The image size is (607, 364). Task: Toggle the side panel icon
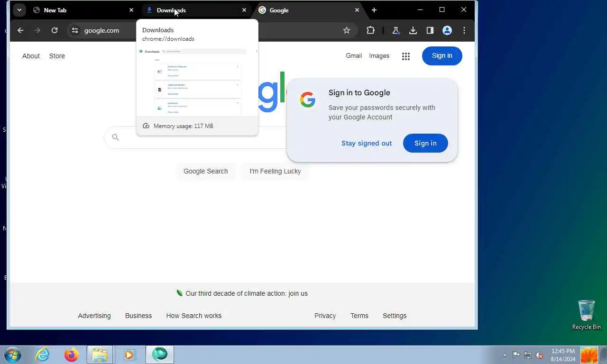(x=430, y=30)
